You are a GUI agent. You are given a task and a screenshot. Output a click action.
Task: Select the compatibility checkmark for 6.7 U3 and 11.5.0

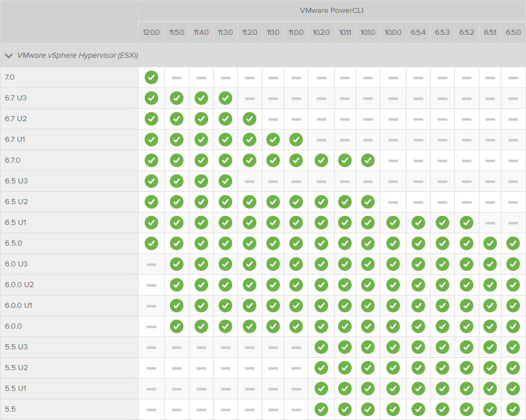click(176, 98)
